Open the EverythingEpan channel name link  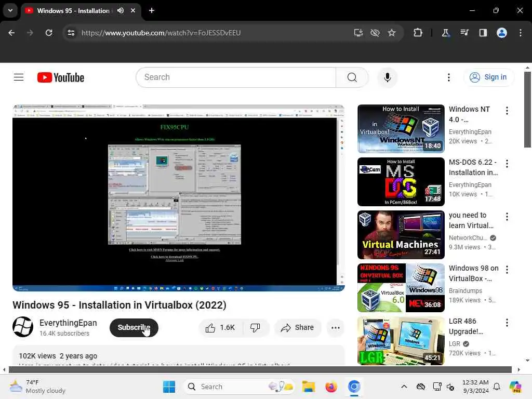tap(68, 323)
